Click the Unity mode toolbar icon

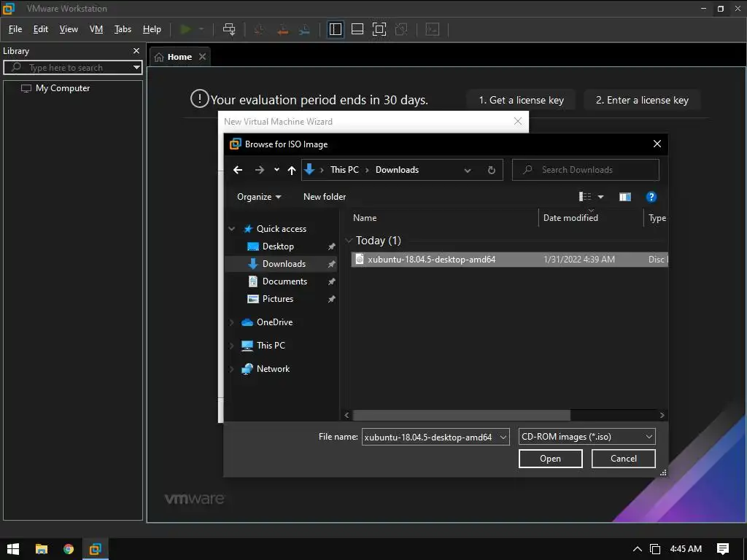tap(402, 29)
